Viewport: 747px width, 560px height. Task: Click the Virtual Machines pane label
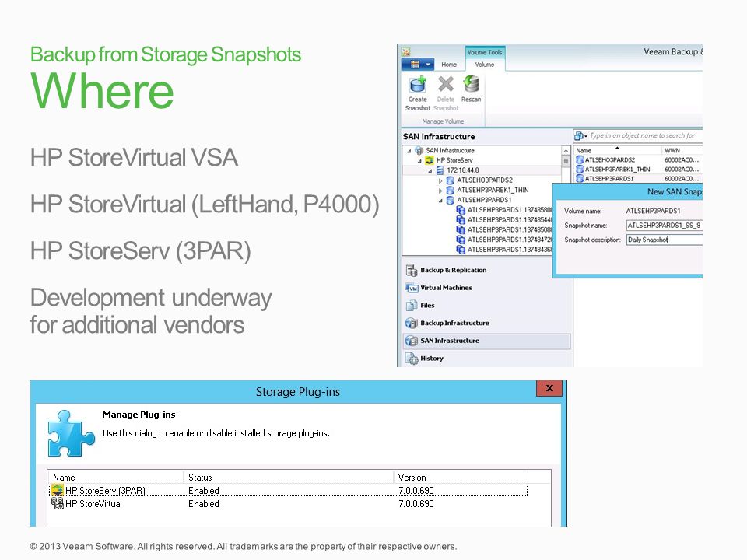[x=447, y=288]
